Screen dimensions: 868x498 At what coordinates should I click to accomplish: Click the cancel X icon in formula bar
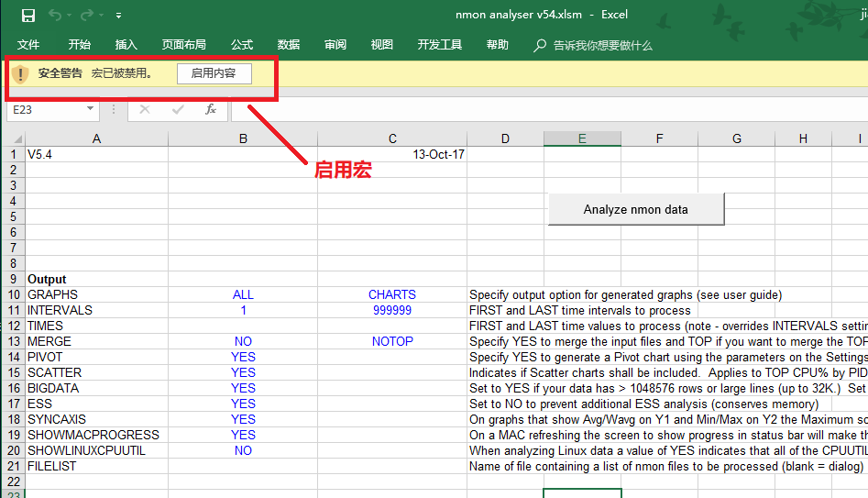145,109
